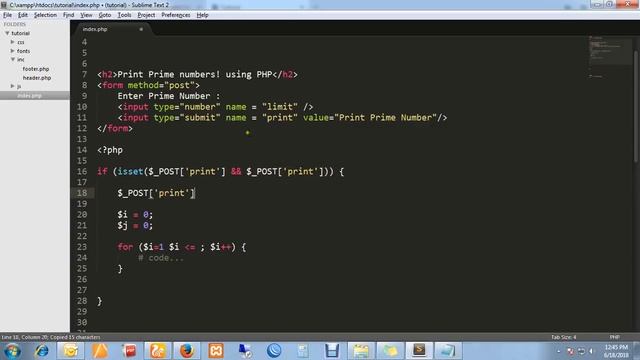The image size is (640, 360).
Task: Launch Internet Explorer from the taskbar
Action: pos(41,351)
